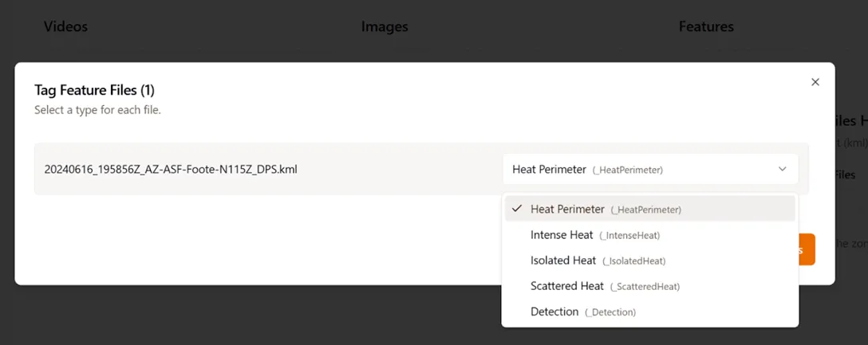Go to the Features section

(706, 26)
